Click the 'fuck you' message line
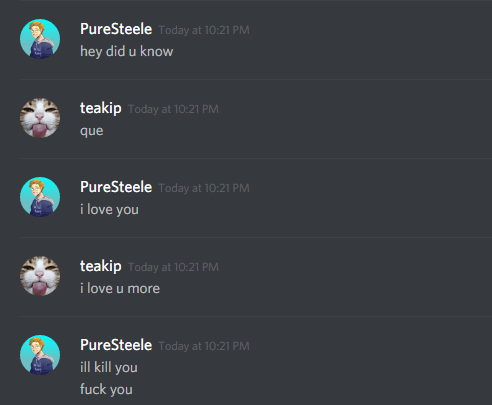 click(106, 389)
